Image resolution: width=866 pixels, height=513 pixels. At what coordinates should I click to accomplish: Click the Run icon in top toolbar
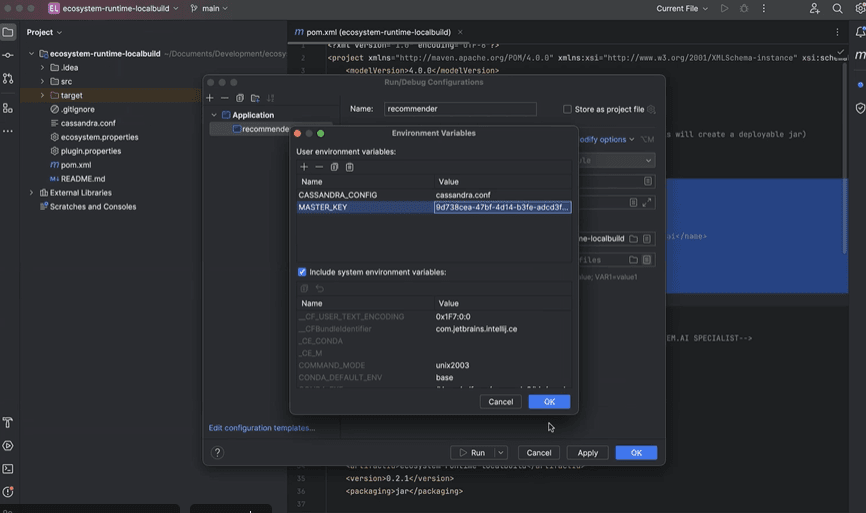click(724, 8)
